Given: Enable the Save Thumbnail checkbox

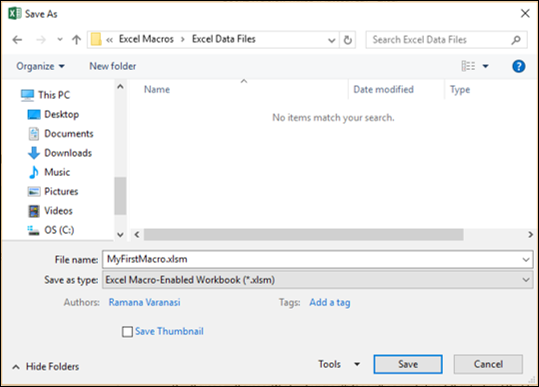Looking at the screenshot, I should click(x=127, y=332).
